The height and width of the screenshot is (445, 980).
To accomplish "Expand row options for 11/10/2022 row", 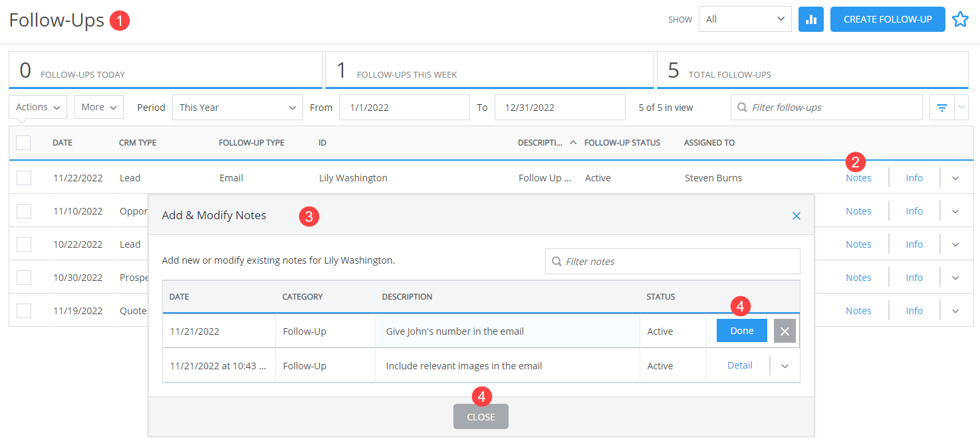I will pyautogui.click(x=955, y=211).
